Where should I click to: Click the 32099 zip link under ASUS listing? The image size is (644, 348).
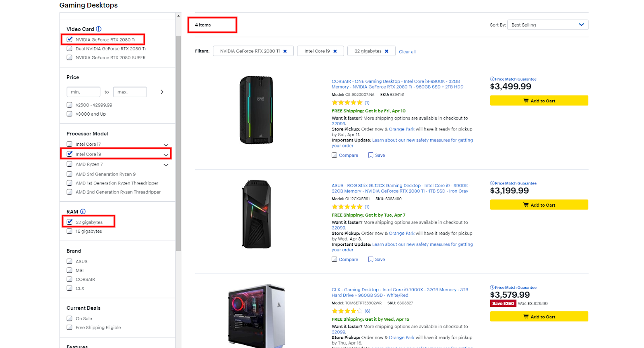pos(339,228)
